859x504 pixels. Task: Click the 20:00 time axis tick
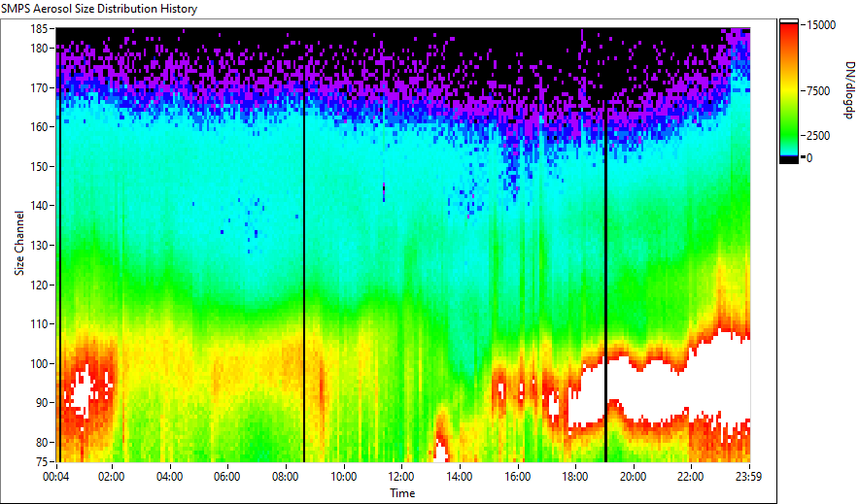[633, 477]
